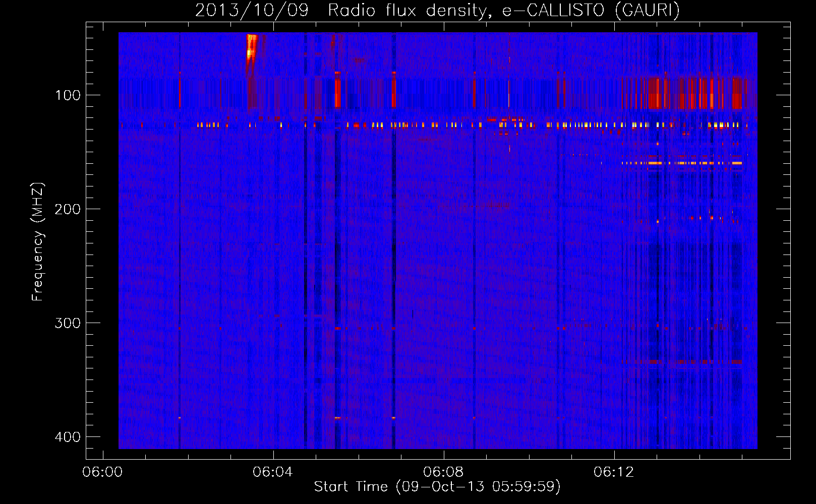Click the 400 frequency tick label
The image size is (816, 504).
(x=68, y=437)
